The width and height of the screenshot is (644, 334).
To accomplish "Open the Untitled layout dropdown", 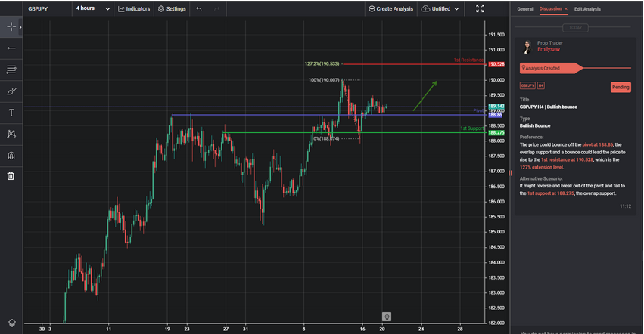I will click(x=440, y=8).
